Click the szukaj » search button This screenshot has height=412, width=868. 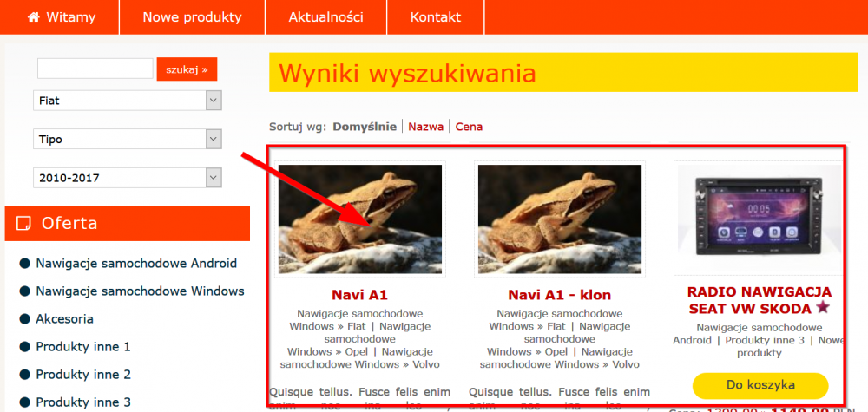tap(187, 69)
